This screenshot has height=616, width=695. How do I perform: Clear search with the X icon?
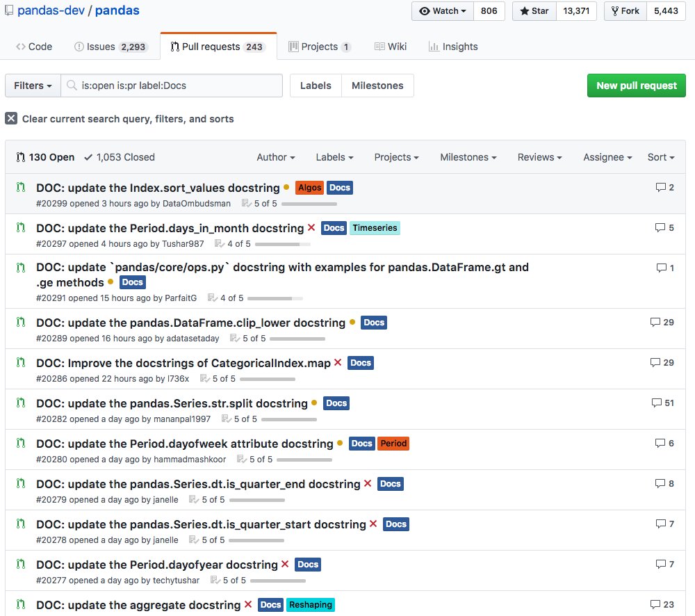[x=11, y=118]
